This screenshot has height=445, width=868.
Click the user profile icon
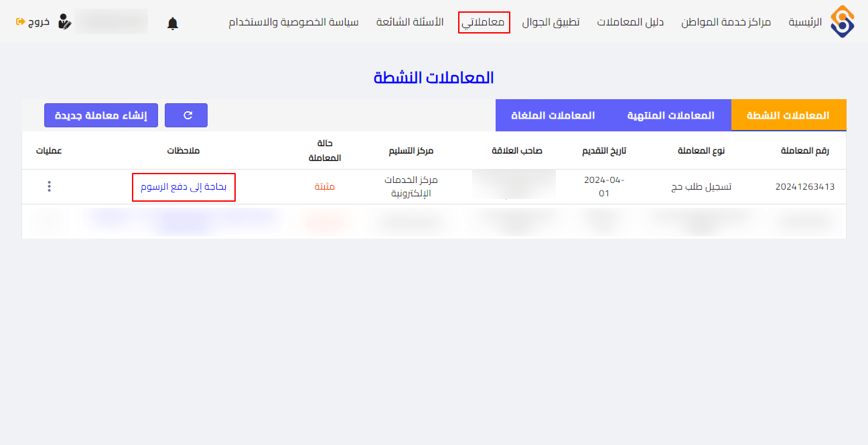pyautogui.click(x=64, y=21)
